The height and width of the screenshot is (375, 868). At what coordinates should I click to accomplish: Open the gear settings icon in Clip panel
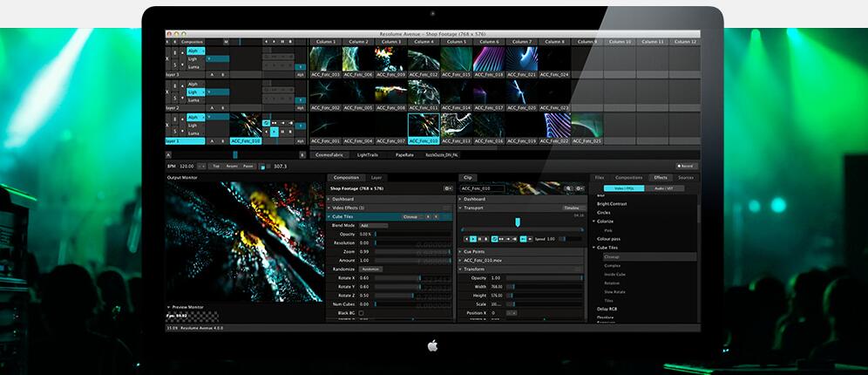pyautogui.click(x=579, y=188)
